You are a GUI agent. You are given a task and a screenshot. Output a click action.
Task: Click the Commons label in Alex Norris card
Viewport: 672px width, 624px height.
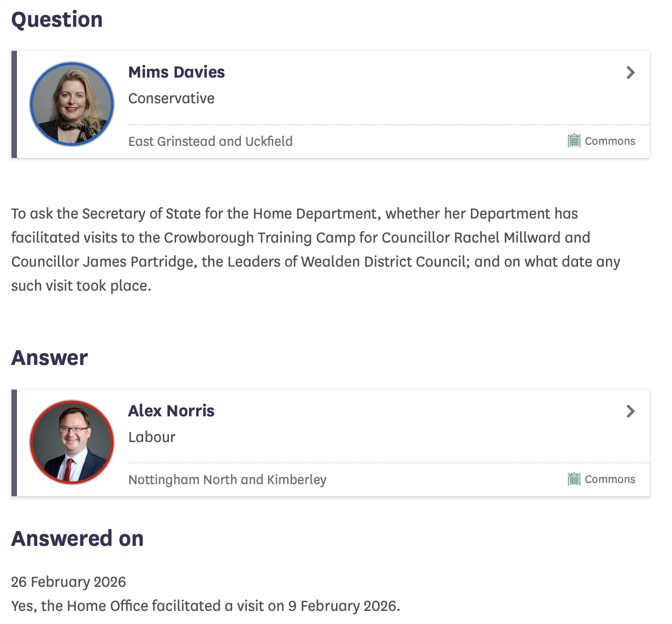tap(610, 479)
